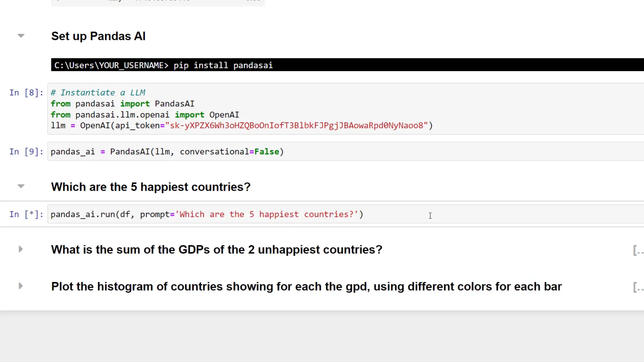Click the In [9] cell prompt
644x362 pixels.
tap(26, 152)
